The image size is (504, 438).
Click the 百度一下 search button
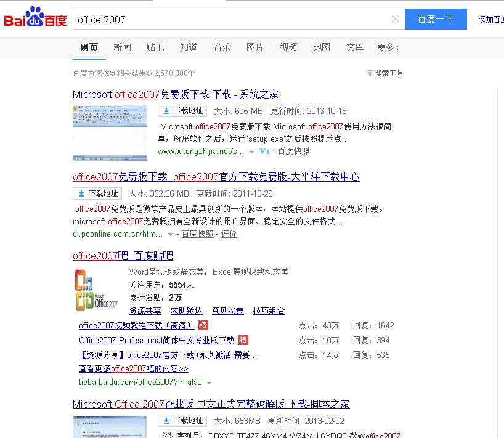pos(436,19)
